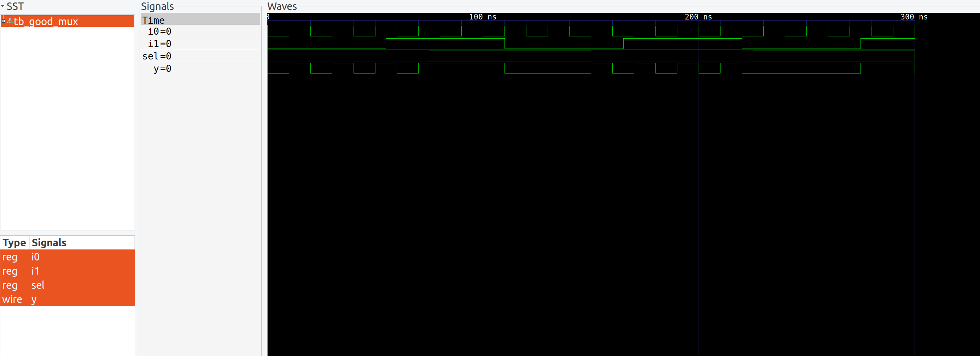Select reg i0 in the signal type list
The height and width of the screenshot is (356, 980).
[x=35, y=257]
